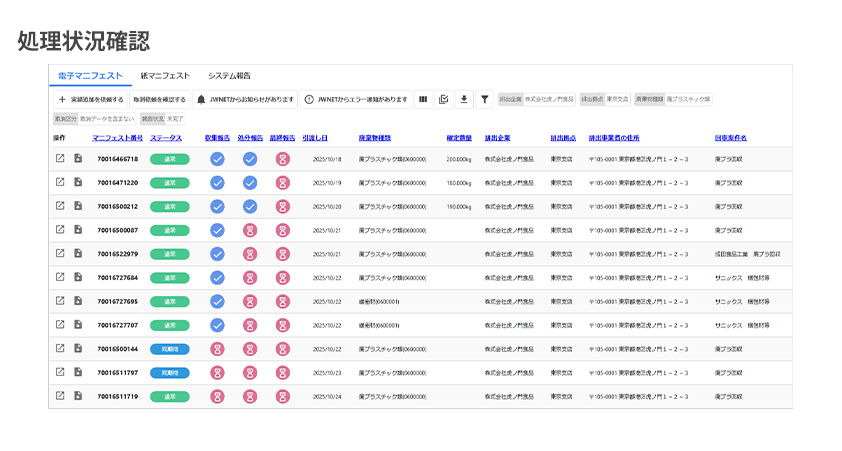Open document icon for manifest 70016511719
This screenshot has height=451, width=842.
[78, 396]
